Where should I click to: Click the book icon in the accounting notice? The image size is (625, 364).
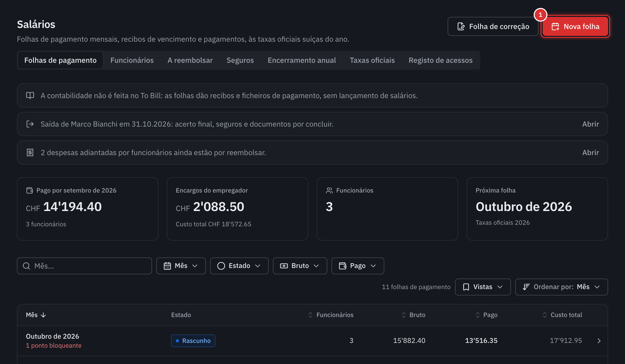point(30,95)
